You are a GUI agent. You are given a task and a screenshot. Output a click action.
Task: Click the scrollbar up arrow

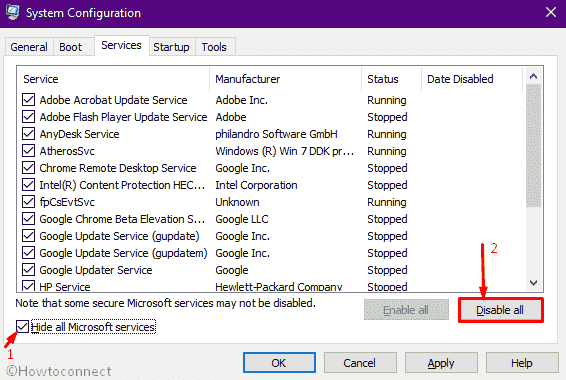point(533,76)
